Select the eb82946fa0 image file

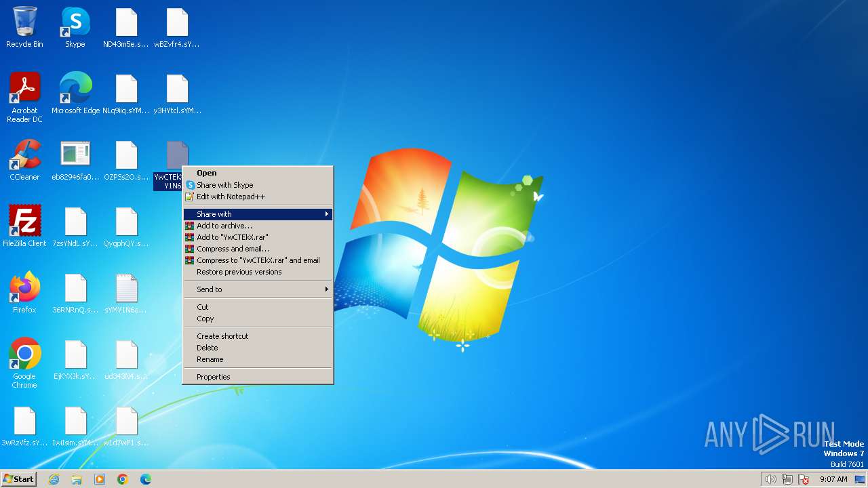pyautogui.click(x=75, y=161)
